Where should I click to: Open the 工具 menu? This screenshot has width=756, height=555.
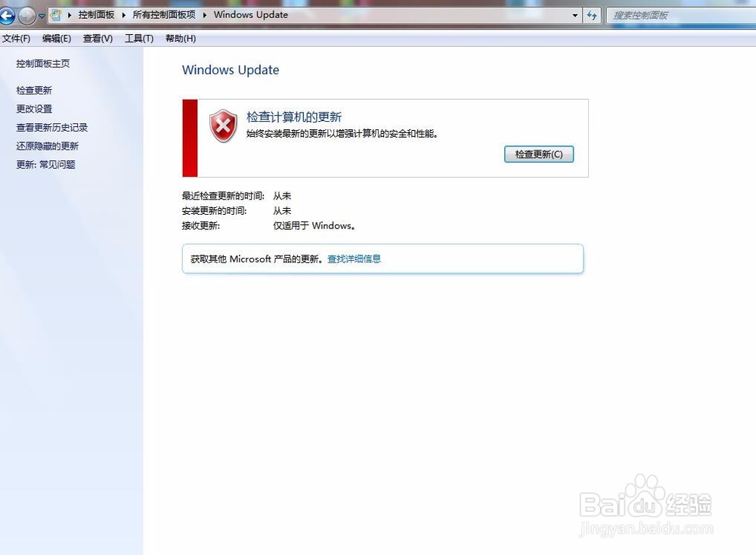138,39
